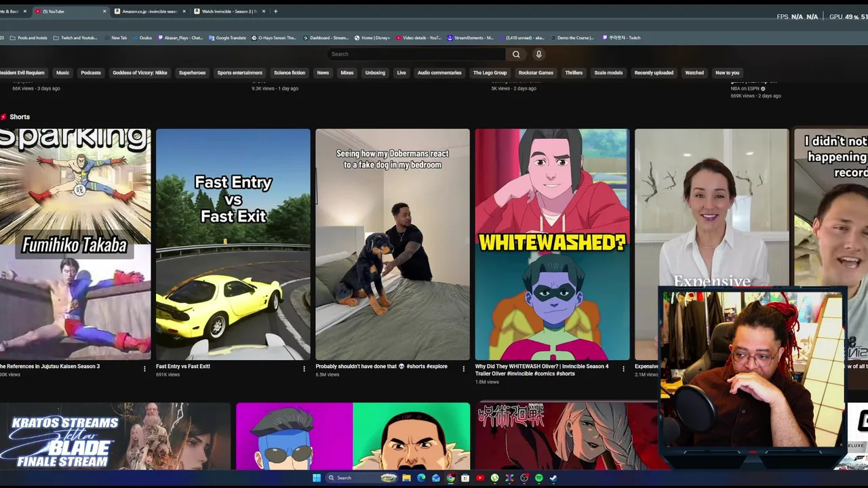Viewport: 868px width, 488px height.
Task: Click the Windows taskbar Search box
Action: pyautogui.click(x=361, y=478)
